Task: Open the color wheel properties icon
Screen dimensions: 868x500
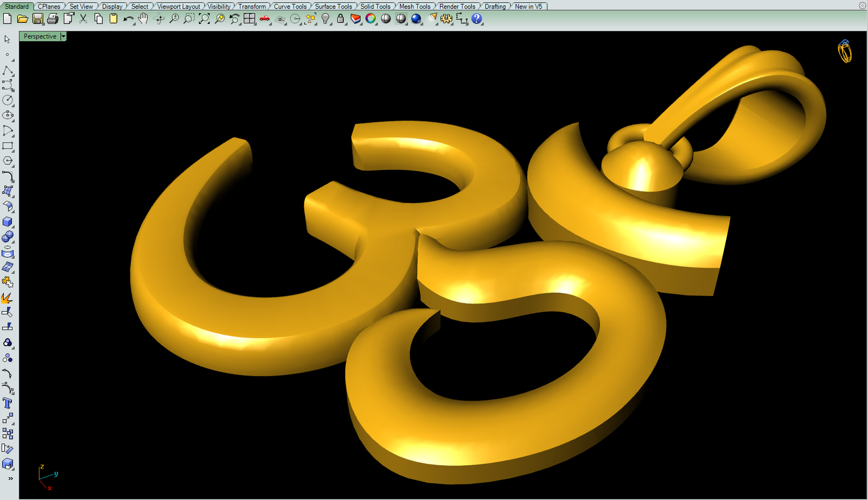Action: pos(371,18)
